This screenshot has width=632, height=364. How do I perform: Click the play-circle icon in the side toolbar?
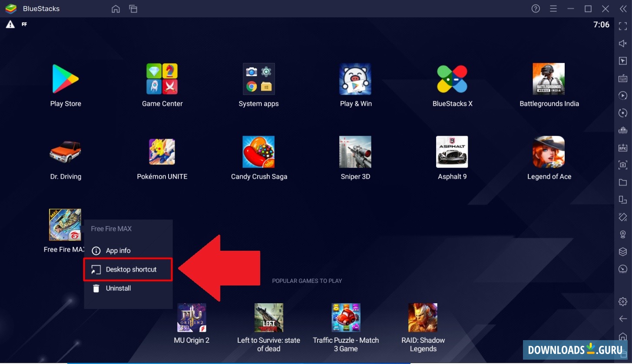tap(623, 95)
